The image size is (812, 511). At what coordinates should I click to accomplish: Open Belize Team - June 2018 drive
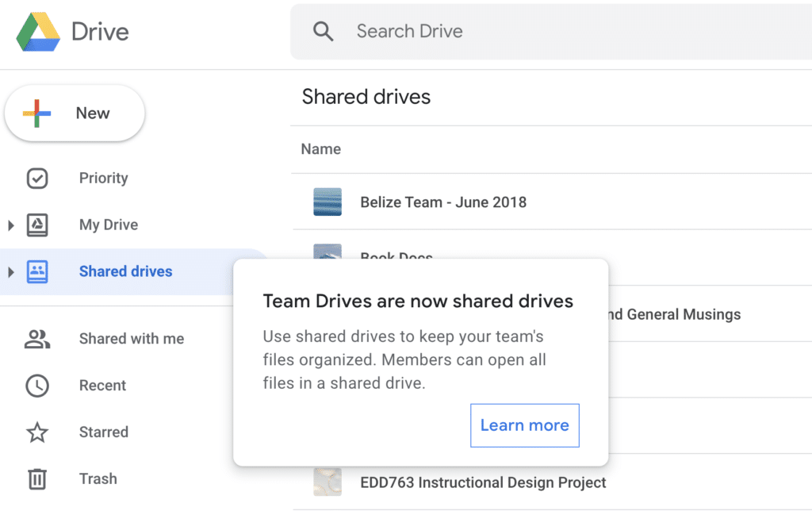[443, 202]
